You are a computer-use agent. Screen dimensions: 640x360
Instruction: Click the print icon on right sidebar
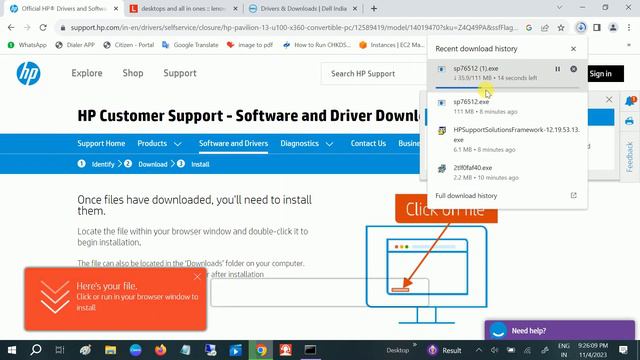[629, 121]
